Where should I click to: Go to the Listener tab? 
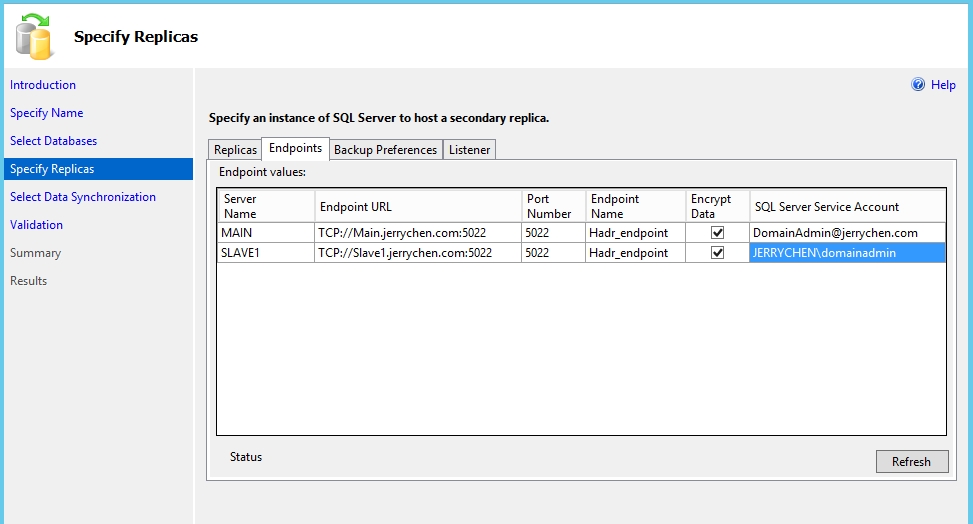click(x=469, y=150)
